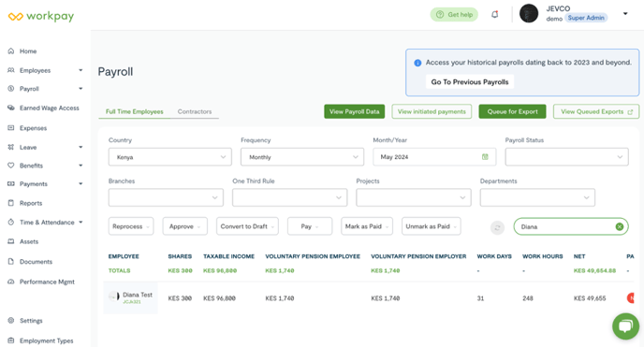Image resolution: width=644 pixels, height=347 pixels.
Task: Click the user profile avatar
Action: [x=529, y=13]
